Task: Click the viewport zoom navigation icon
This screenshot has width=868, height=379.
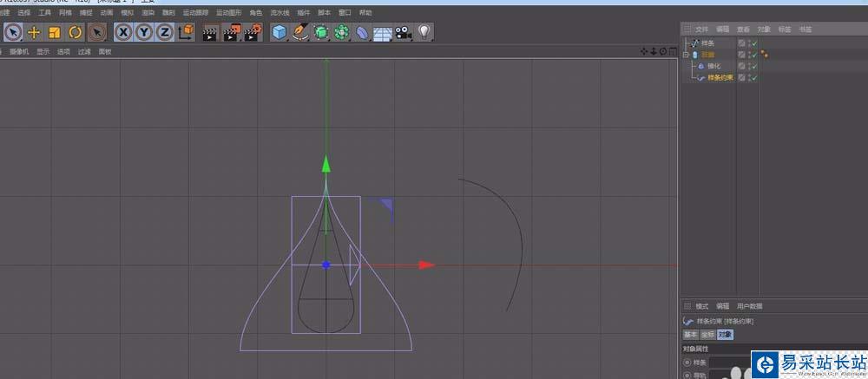Action: pos(654,51)
